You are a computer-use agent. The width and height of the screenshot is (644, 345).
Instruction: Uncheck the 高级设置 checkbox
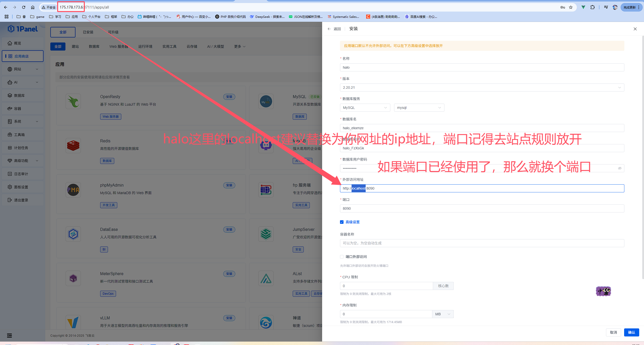(x=342, y=222)
